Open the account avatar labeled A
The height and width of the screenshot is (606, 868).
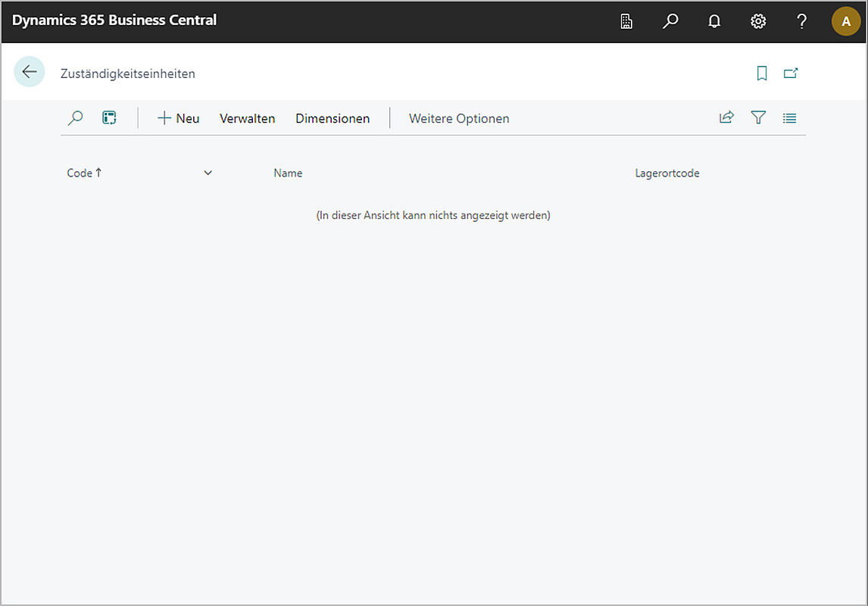click(x=846, y=21)
